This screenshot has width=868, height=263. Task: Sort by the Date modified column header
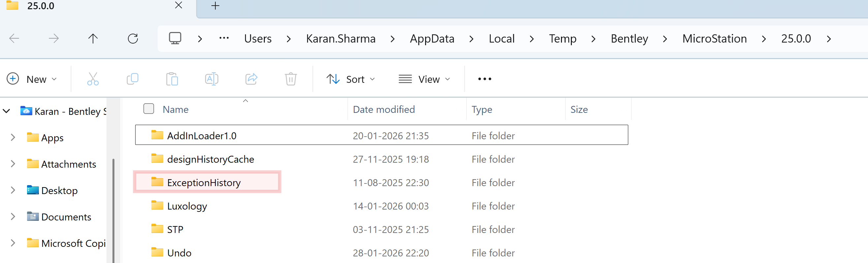click(384, 110)
